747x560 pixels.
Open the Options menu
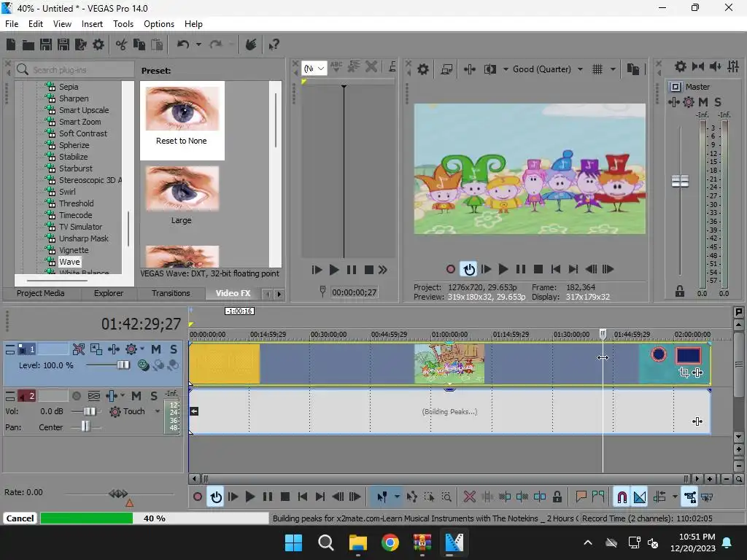click(x=158, y=24)
